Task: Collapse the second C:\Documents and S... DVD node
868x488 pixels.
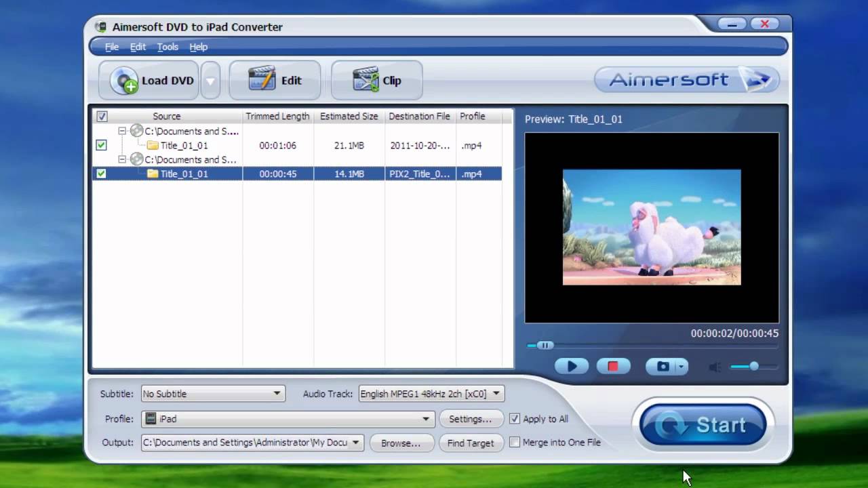Action: coord(122,159)
